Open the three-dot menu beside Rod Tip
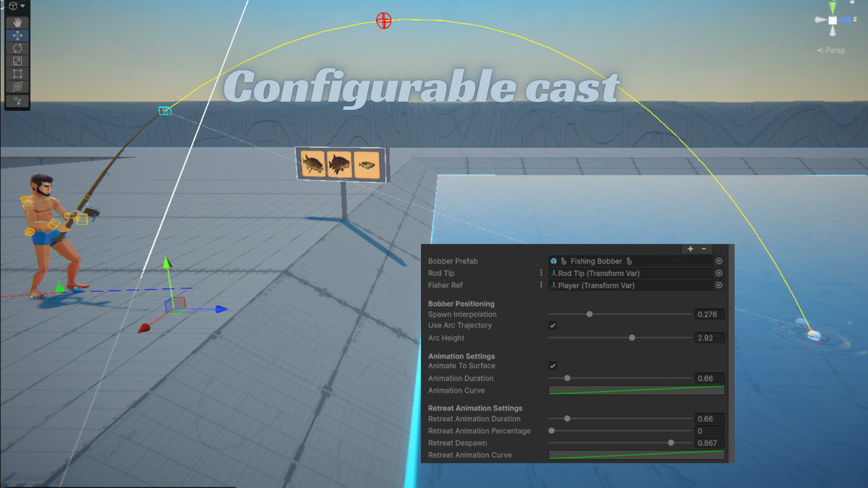 540,273
